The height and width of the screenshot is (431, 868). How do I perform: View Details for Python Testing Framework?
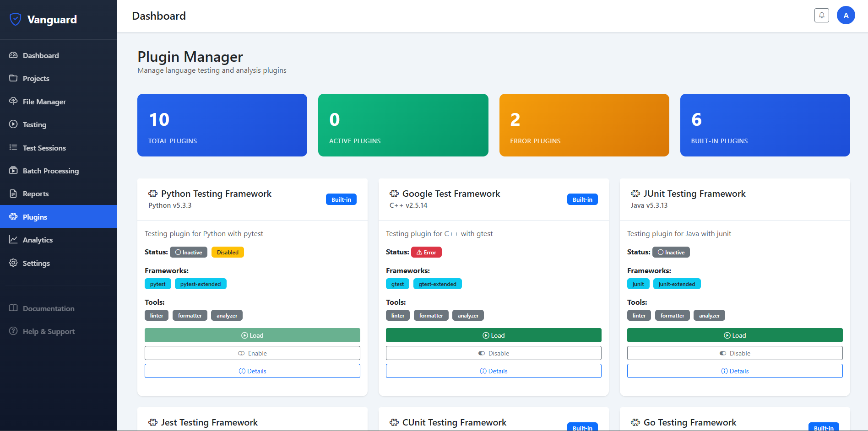[252, 371]
